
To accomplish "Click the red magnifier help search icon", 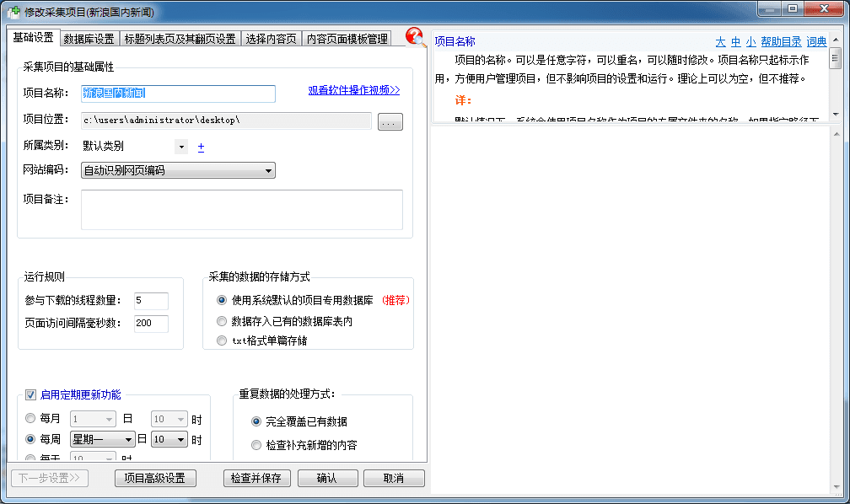I will point(416,37).
